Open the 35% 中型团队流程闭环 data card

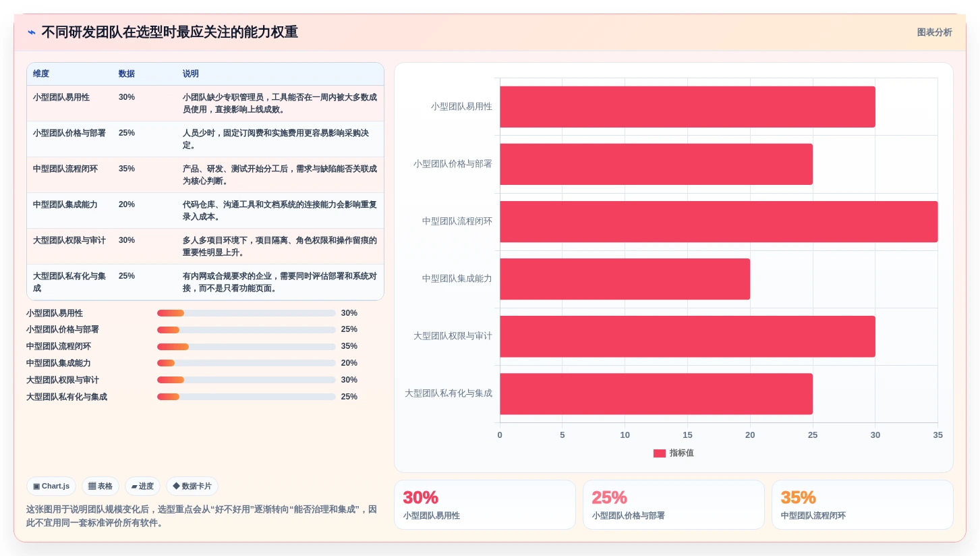(863, 505)
